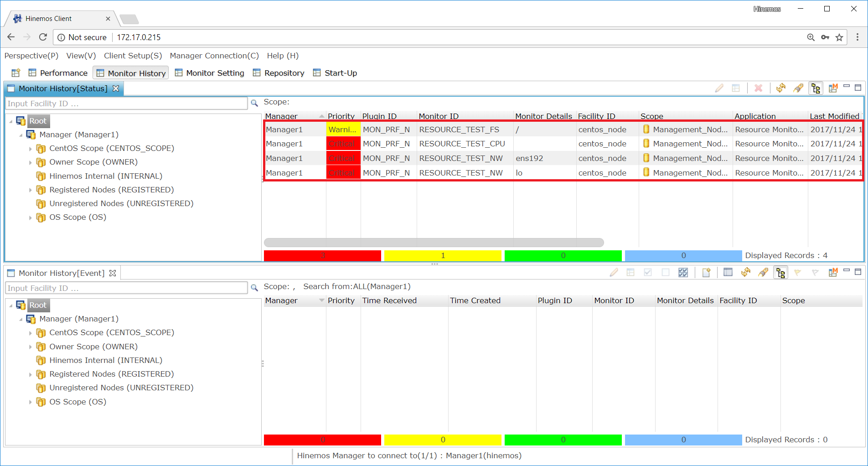Image resolution: width=868 pixels, height=466 pixels.
Task: Collapse Root node in Status scope tree
Action: (11, 121)
